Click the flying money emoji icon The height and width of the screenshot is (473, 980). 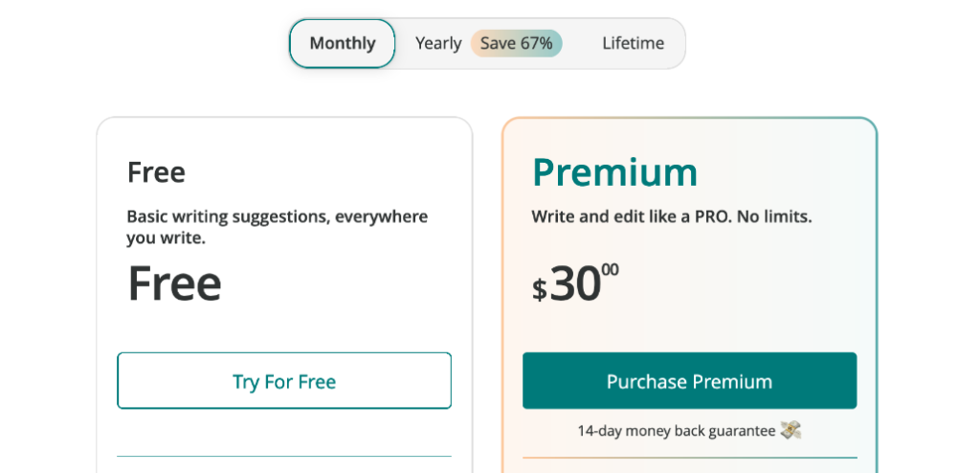click(x=791, y=431)
